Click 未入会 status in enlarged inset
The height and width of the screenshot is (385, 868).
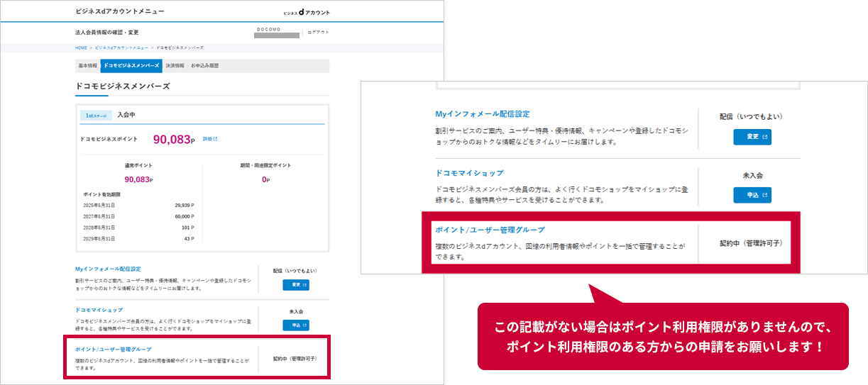click(752, 175)
